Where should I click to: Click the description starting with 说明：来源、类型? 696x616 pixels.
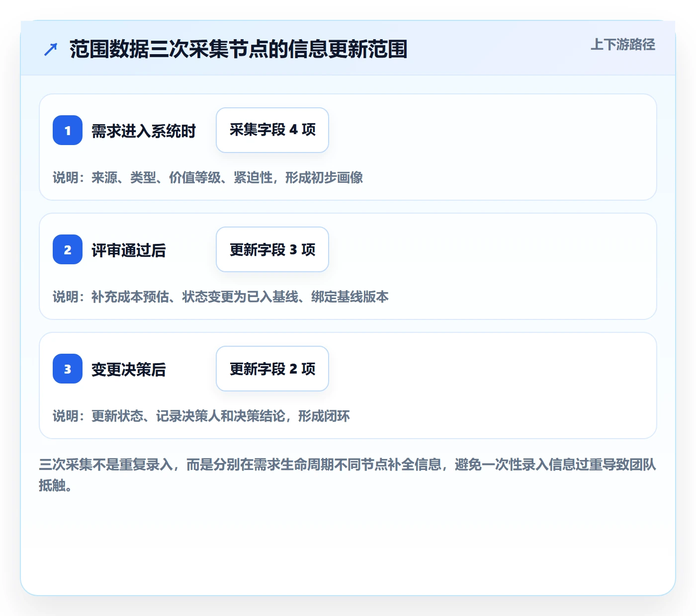[x=208, y=177]
